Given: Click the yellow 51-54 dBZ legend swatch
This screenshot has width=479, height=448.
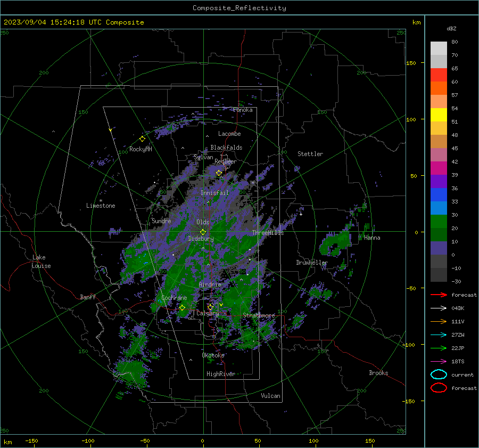Looking at the screenshot, I should 439,115.
